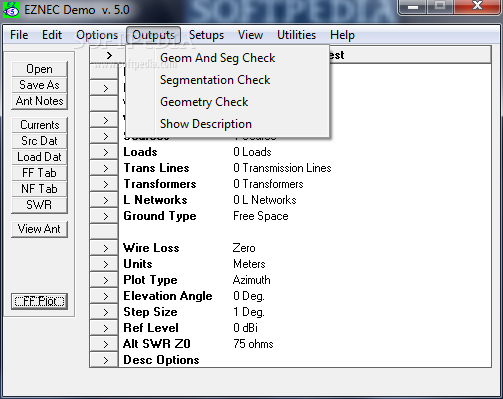The width and height of the screenshot is (503, 399).
Task: Click the "Meters" units value
Action: click(x=249, y=264)
